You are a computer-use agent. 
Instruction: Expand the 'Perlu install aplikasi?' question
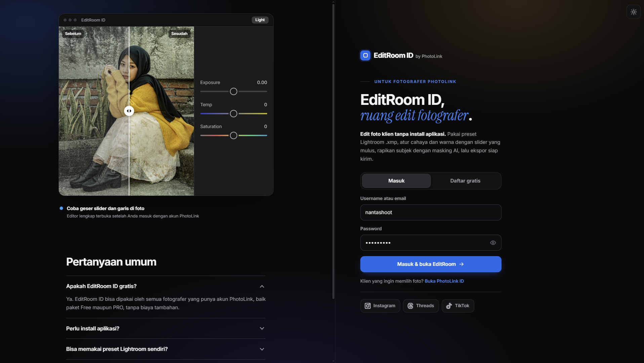click(166, 328)
